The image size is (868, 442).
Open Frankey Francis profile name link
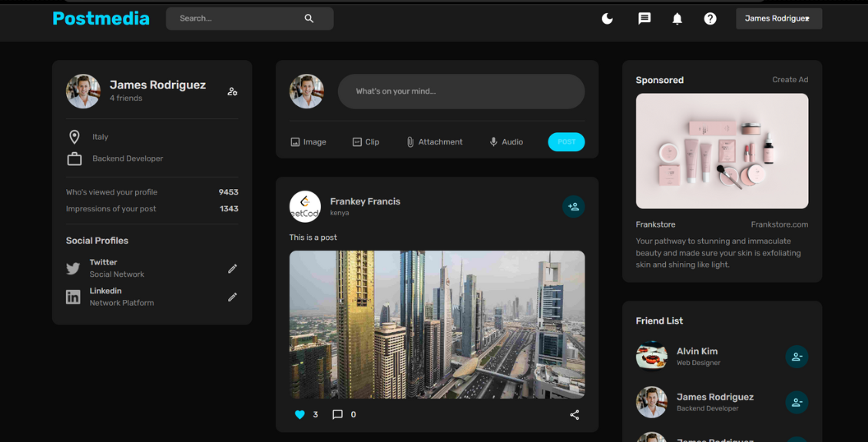(x=366, y=201)
